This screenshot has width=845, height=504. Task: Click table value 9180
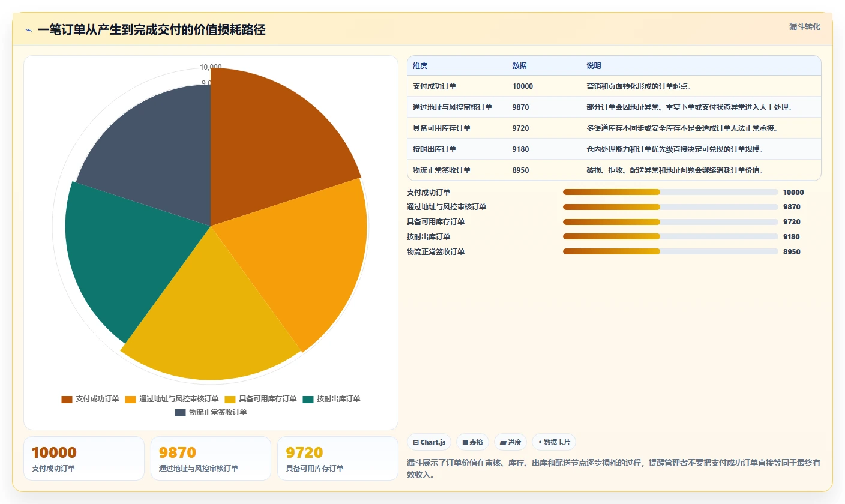(x=521, y=149)
